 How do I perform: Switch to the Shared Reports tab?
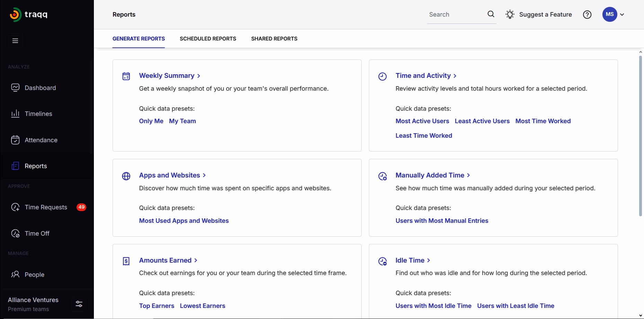(x=274, y=39)
